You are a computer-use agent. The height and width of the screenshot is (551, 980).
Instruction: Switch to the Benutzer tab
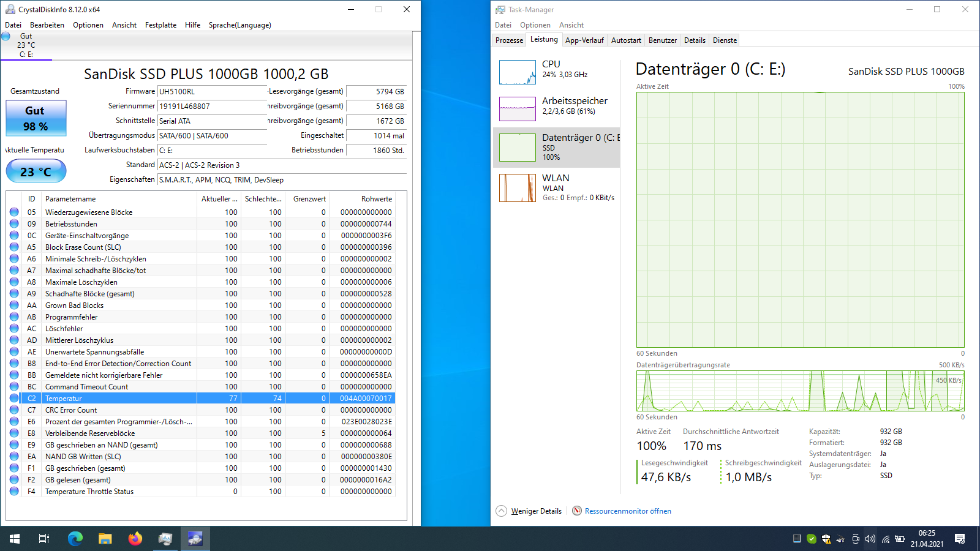[663, 40]
